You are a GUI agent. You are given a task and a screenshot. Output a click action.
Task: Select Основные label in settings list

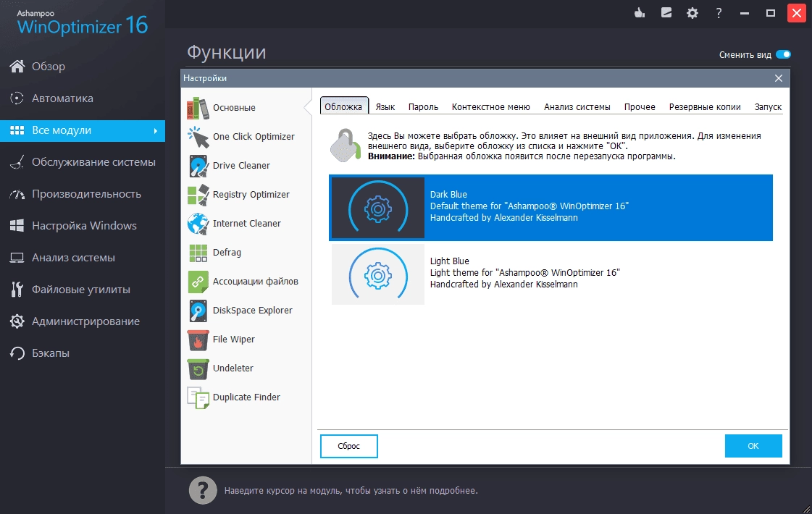[234, 108]
